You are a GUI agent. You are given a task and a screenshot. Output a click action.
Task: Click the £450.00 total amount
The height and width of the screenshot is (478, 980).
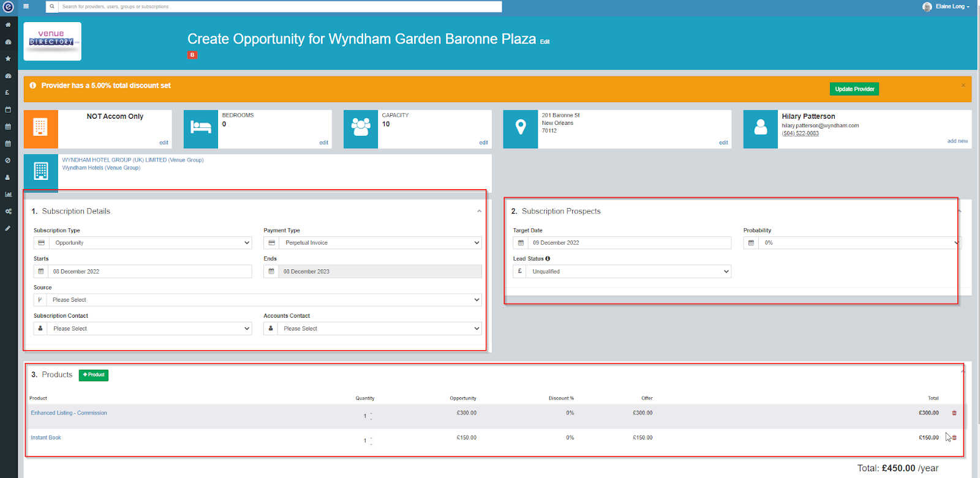[x=899, y=468]
